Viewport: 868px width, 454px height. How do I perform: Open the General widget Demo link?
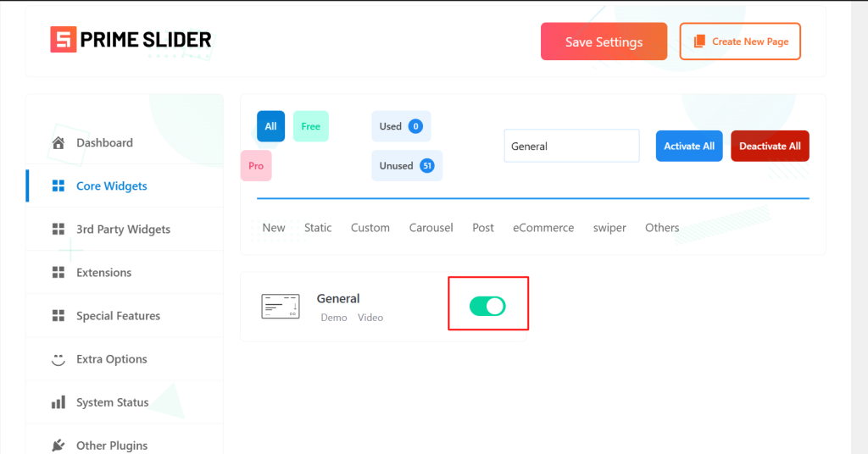334,318
